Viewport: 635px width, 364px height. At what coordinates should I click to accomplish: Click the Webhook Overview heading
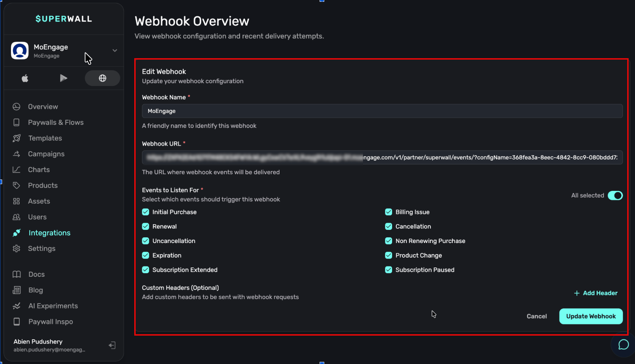click(192, 21)
